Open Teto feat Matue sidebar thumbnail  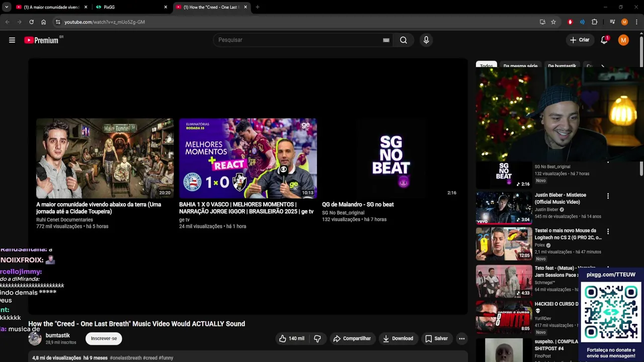[504, 281]
